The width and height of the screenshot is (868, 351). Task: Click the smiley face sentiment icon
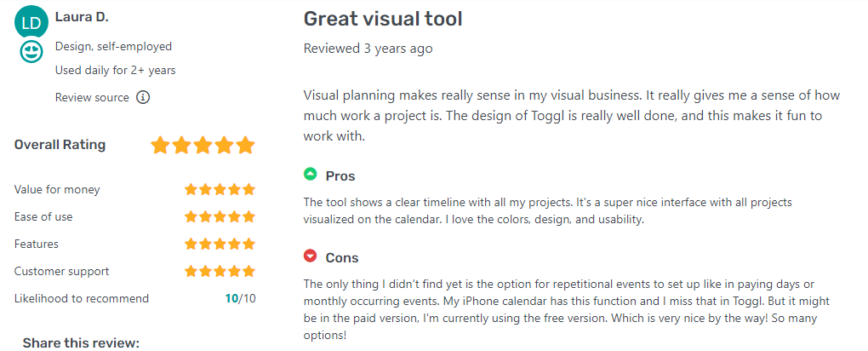coord(31,52)
